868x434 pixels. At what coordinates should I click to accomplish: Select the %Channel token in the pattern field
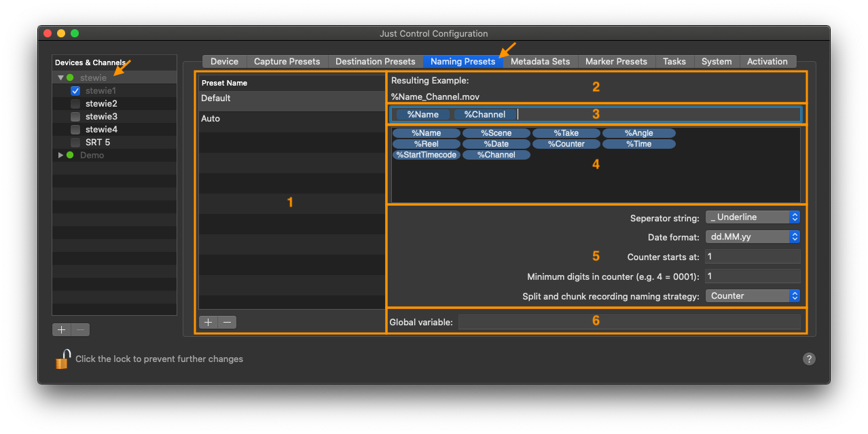tap(485, 114)
